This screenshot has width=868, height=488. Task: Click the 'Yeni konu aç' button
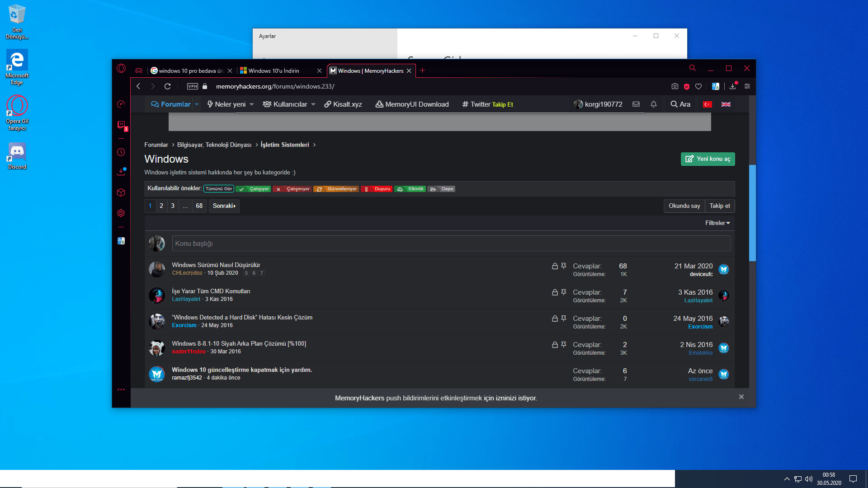[x=708, y=159]
